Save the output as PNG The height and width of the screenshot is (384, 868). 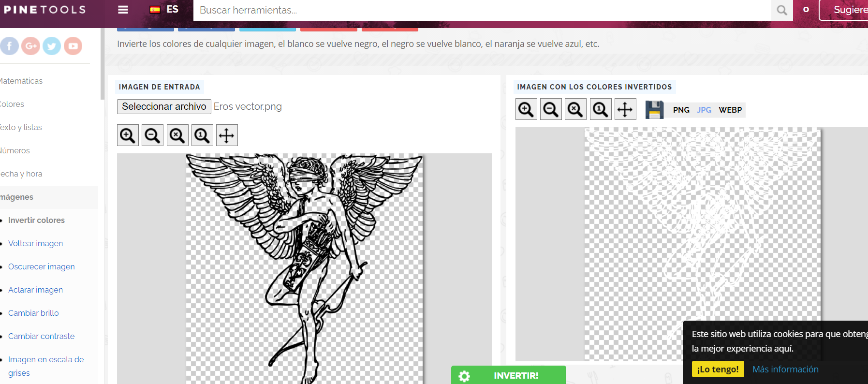[681, 110]
